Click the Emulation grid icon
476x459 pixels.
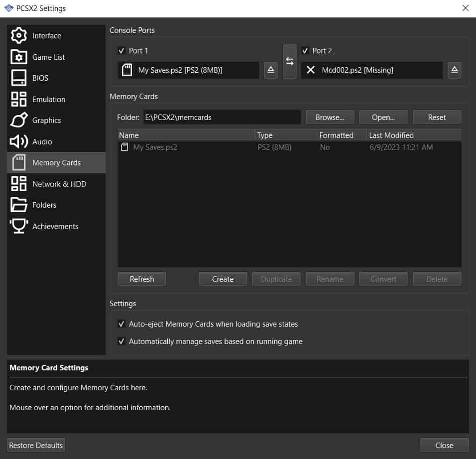tap(19, 99)
